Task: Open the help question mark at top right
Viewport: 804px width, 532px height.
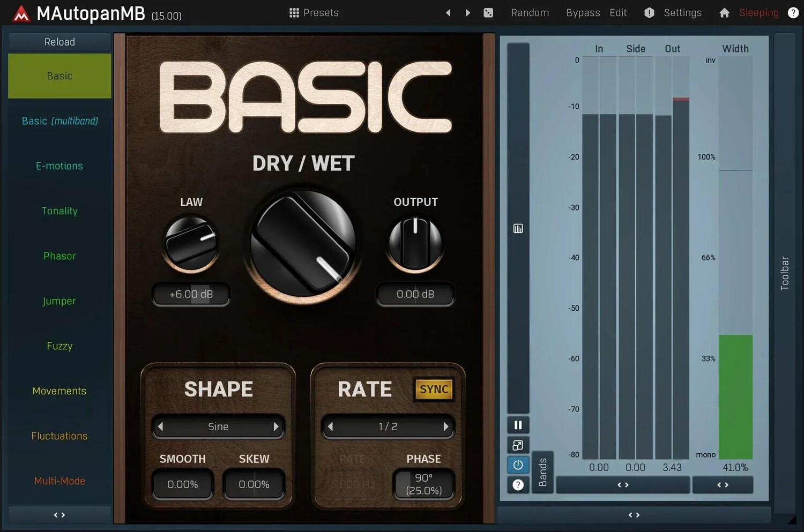Action: coord(793,13)
